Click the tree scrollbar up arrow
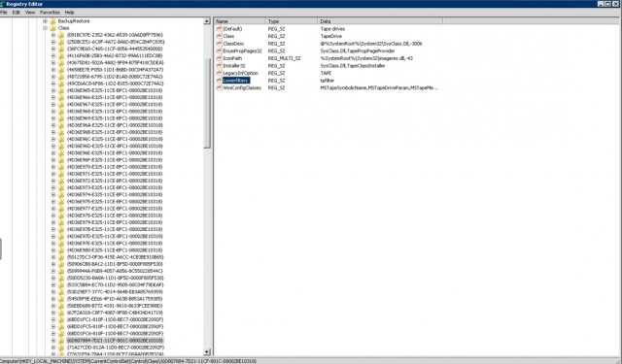This screenshot has height=364, width=622. click(207, 21)
